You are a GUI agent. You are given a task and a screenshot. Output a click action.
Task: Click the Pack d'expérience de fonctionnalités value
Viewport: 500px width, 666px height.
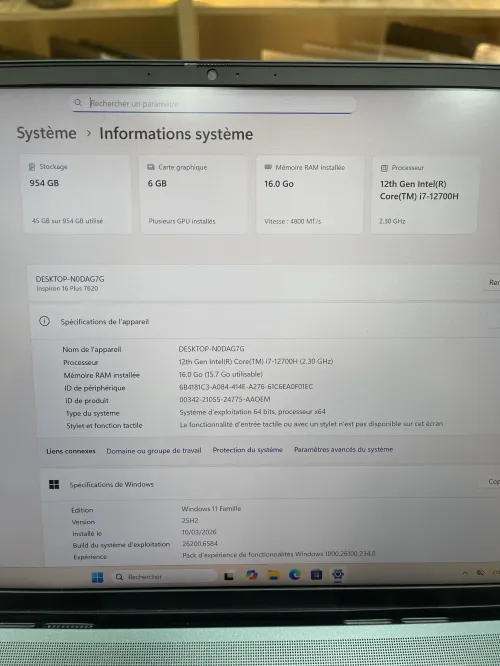[x=279, y=554]
